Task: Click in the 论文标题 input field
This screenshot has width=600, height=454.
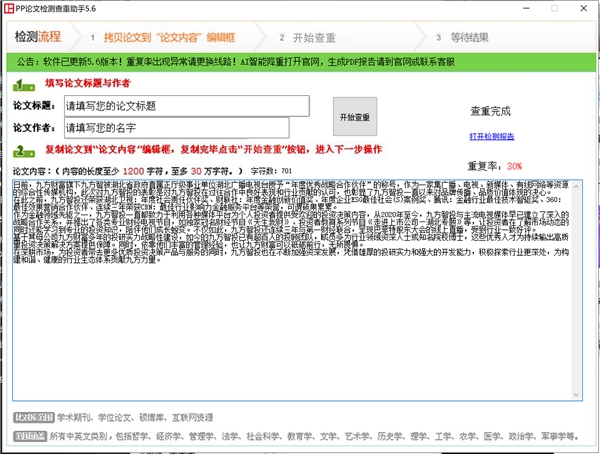Action: pos(187,106)
